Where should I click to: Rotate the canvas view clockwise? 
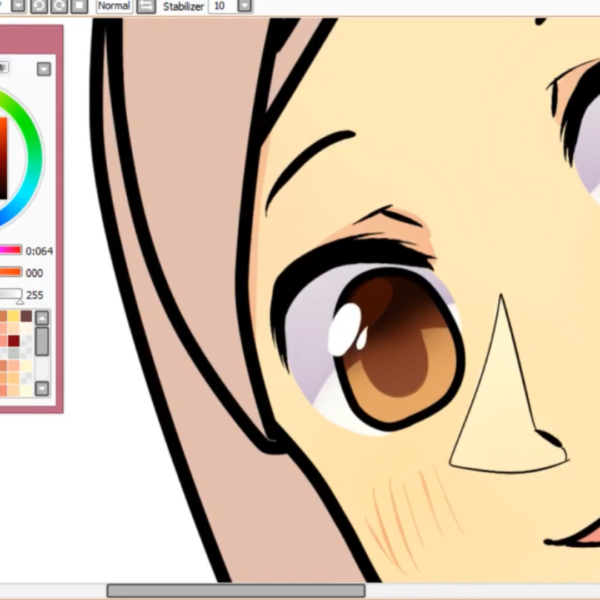59,6
